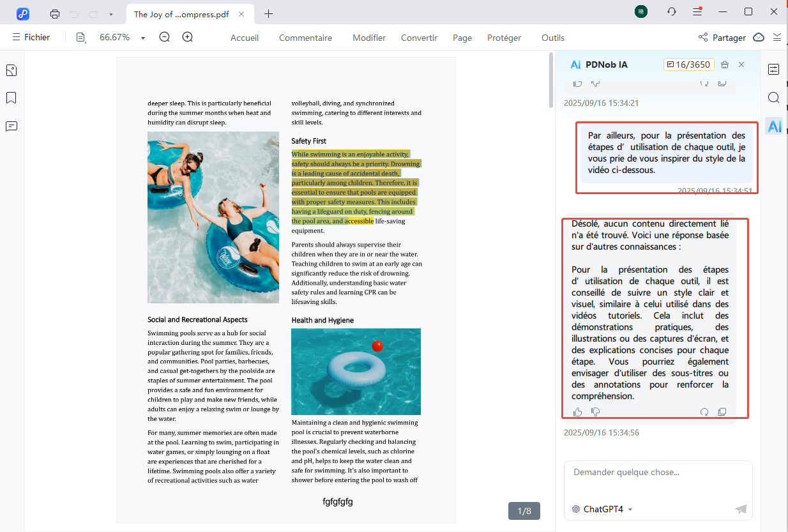Click the Partager button
This screenshot has height=532, width=788.
point(722,38)
